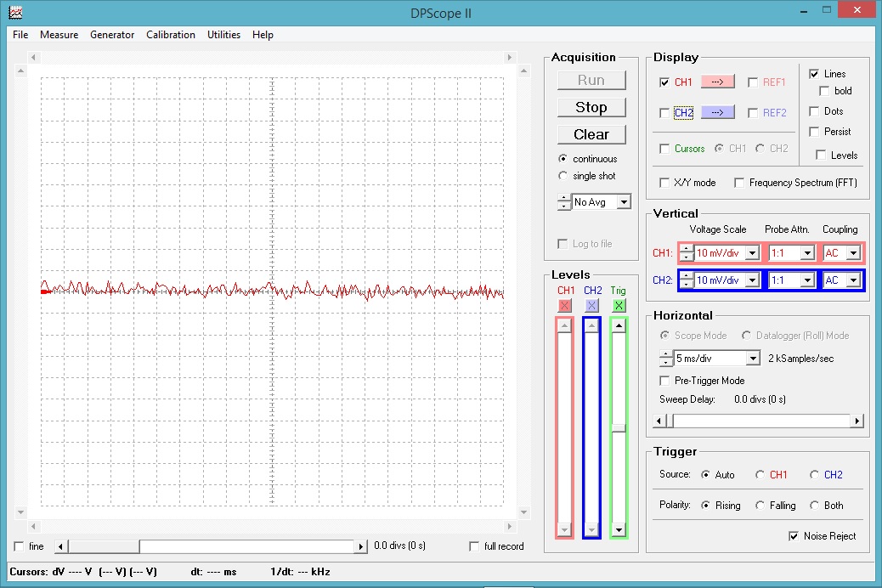Select Both trigger polarity
The height and width of the screenshot is (588, 882).
[x=814, y=506]
